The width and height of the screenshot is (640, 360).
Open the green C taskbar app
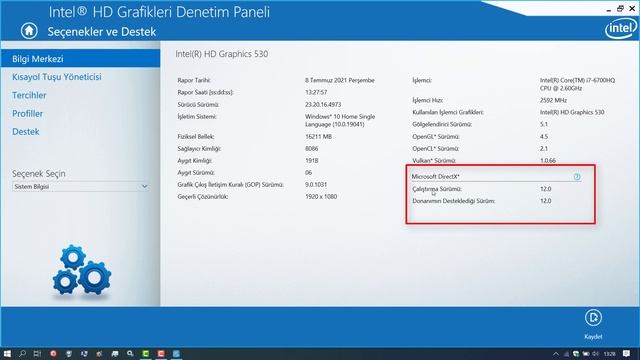click(x=145, y=353)
